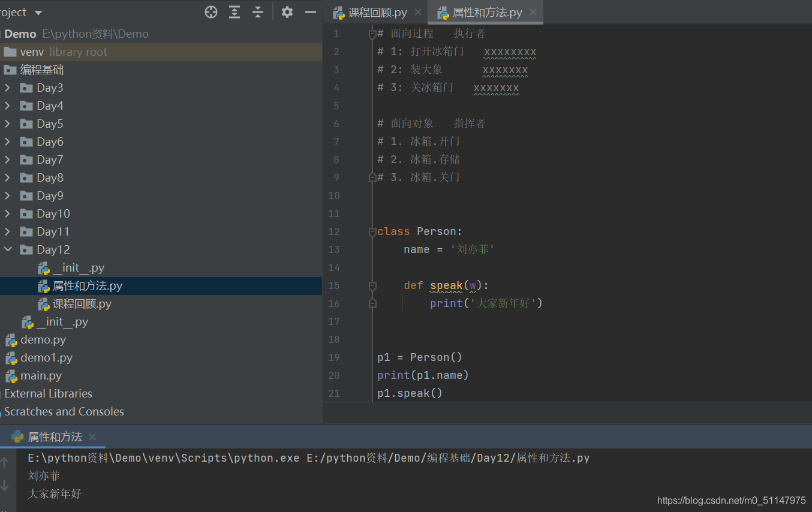Click line number 13 in the gutter
The image size is (812, 512).
pos(333,249)
